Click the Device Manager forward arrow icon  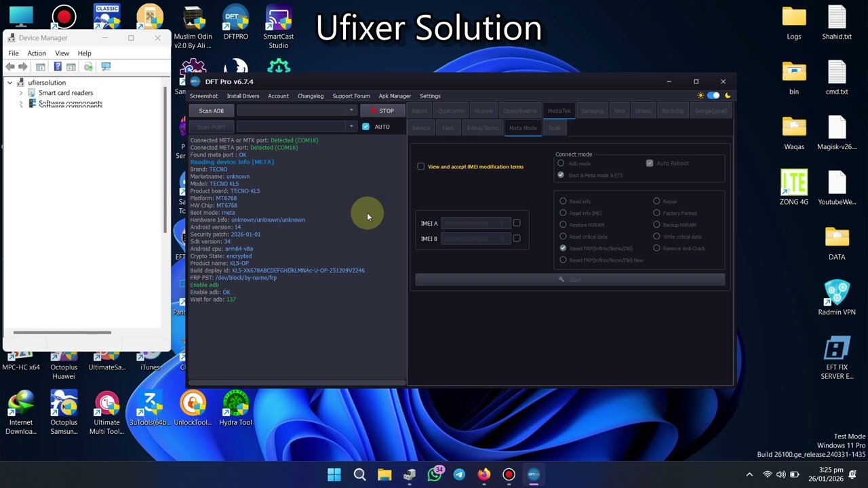(x=23, y=66)
